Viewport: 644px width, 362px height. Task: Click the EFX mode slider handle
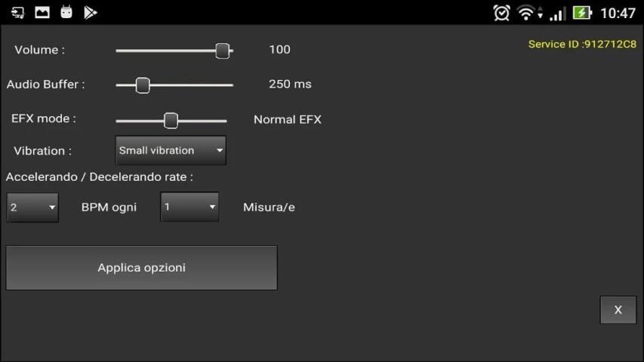(x=171, y=120)
